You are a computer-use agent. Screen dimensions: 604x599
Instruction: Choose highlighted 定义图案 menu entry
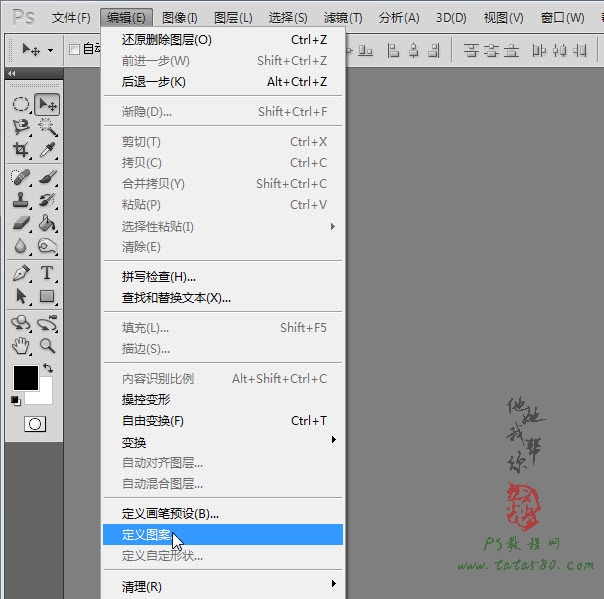click(223, 535)
